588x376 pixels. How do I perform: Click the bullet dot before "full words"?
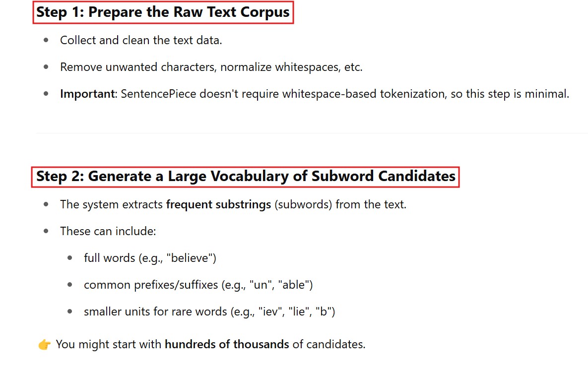pyautogui.click(x=70, y=258)
